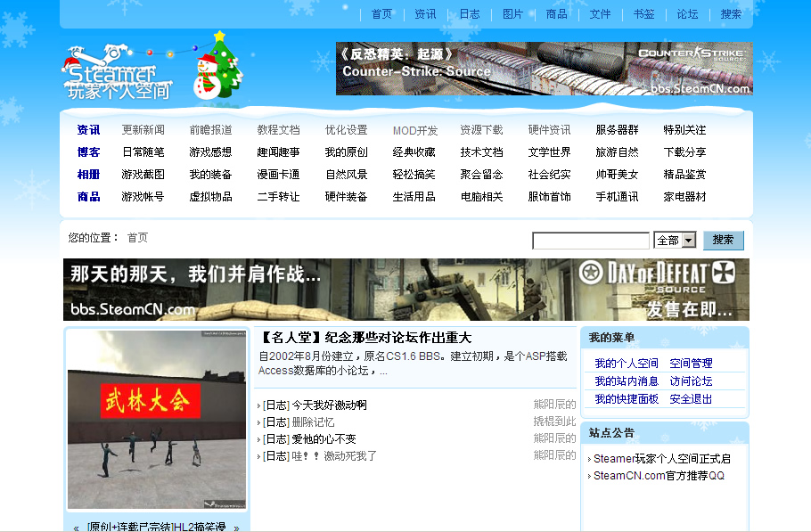Open the 漫画卡通 album category
This screenshot has width=811, height=532.
point(278,175)
